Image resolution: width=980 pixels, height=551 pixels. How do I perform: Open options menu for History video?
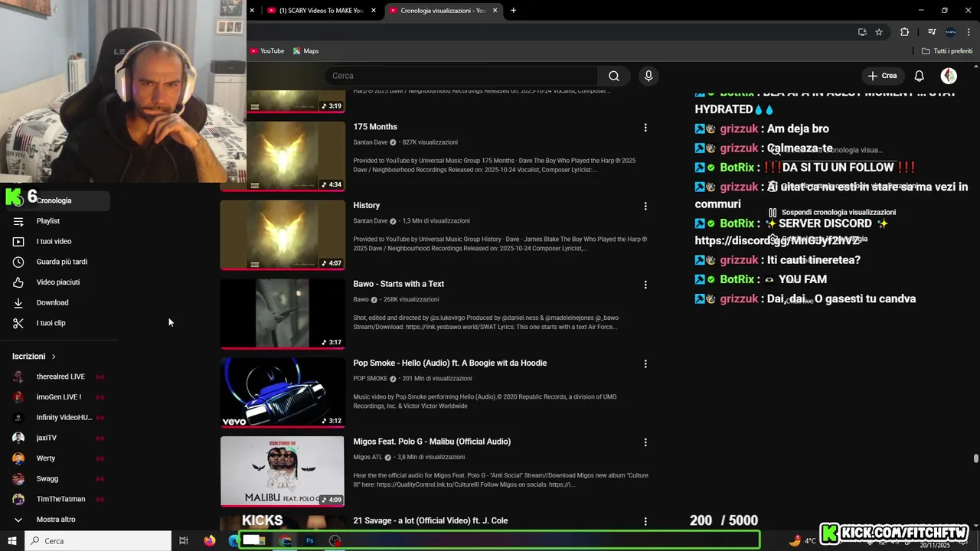pos(645,206)
